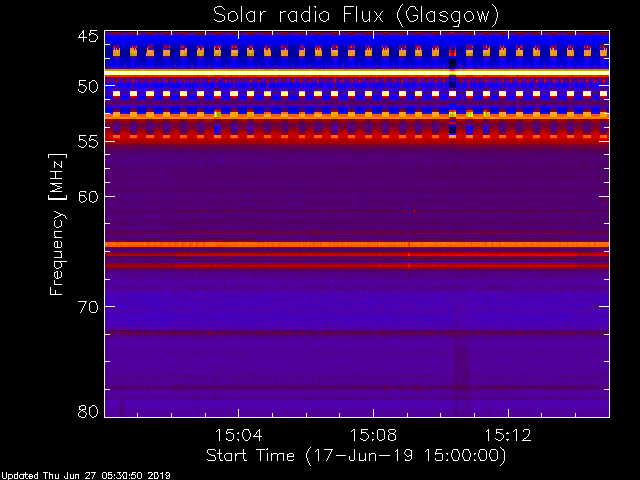Click the isolated red dot just below 60 MHz
640x480 pixels.
[x=414, y=211]
